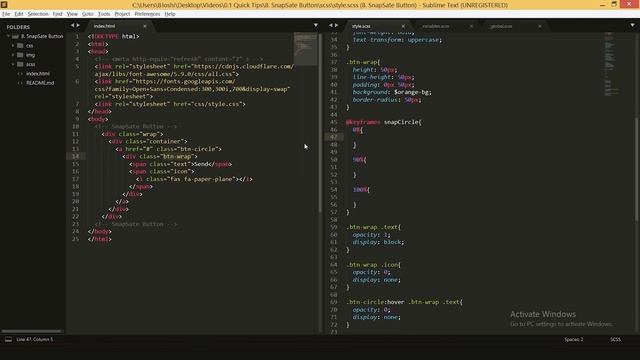Click the span class="text" Send line
640x360 pixels.
[x=181, y=164]
